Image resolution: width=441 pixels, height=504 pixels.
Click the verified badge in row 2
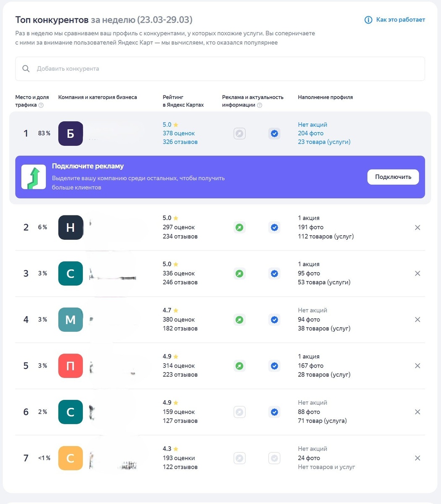(x=274, y=227)
